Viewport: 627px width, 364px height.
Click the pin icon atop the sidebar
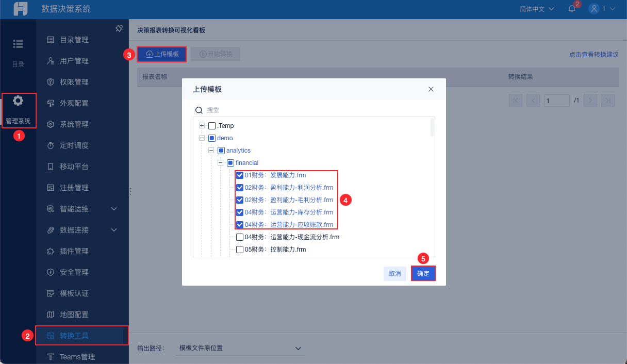point(119,28)
